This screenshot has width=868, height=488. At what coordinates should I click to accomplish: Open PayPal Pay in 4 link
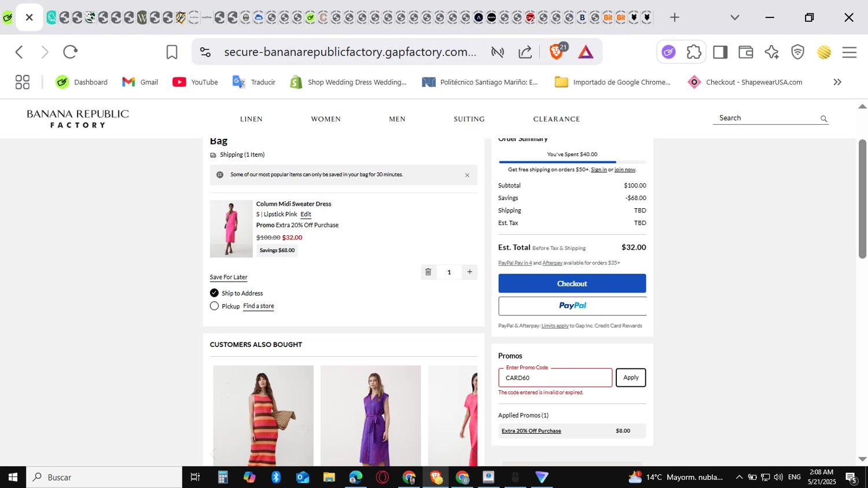tap(515, 263)
